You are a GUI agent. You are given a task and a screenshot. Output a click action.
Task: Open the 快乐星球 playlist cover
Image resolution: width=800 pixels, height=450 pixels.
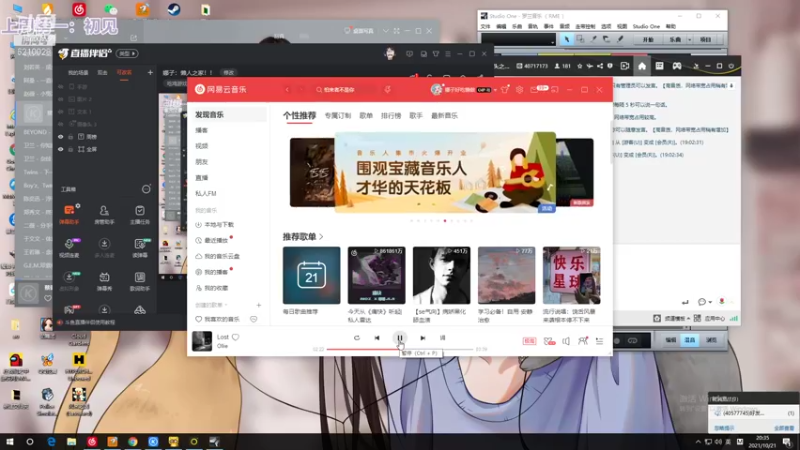point(571,276)
